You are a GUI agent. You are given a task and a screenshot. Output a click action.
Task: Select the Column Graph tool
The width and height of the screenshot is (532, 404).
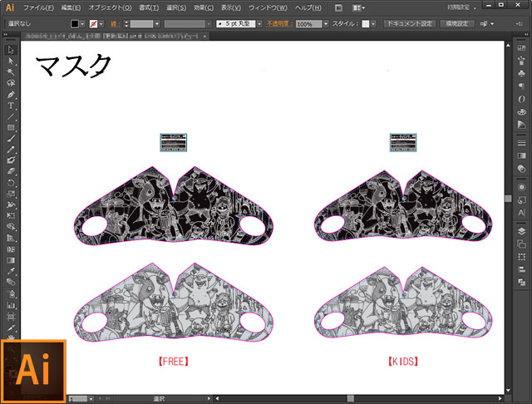pyautogui.click(x=11, y=305)
